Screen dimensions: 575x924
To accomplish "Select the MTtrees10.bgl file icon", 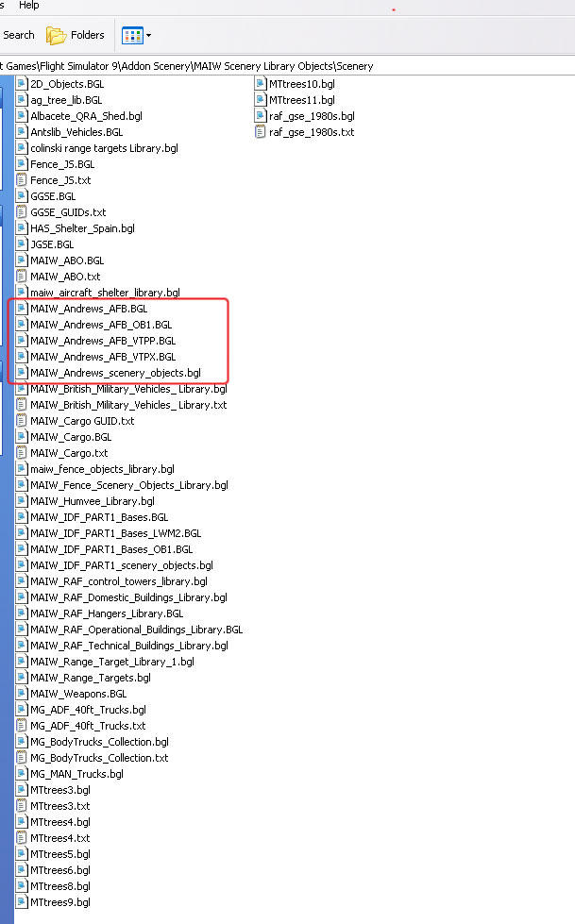I will point(262,84).
